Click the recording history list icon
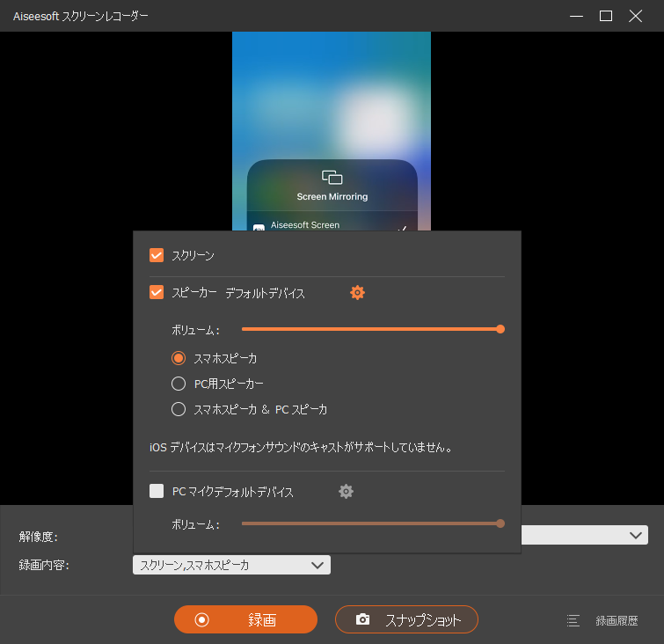The width and height of the screenshot is (664, 644). click(573, 621)
